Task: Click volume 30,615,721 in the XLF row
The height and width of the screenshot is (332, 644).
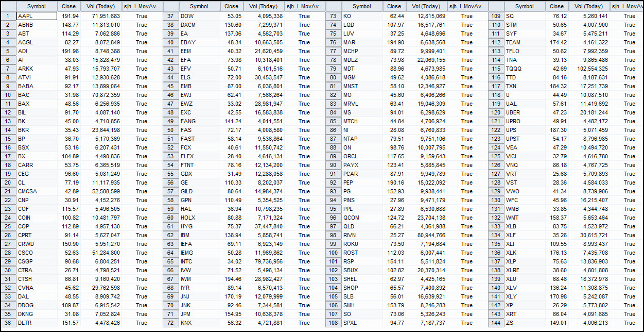Action: click(x=589, y=235)
